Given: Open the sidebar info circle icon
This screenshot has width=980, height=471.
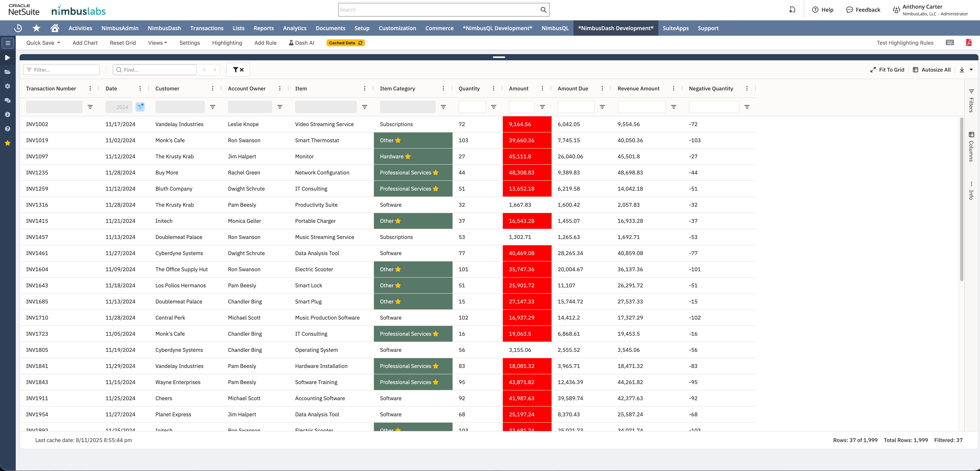Looking at the screenshot, I should [8, 115].
